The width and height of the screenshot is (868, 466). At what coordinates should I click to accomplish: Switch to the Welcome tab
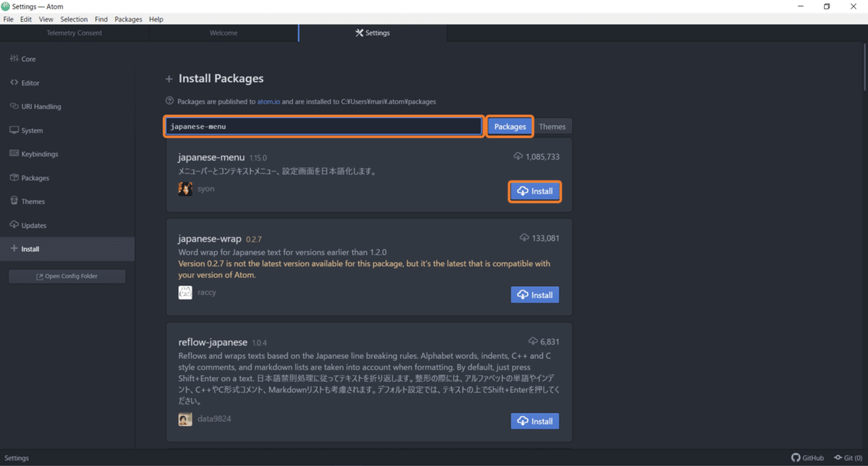point(223,33)
